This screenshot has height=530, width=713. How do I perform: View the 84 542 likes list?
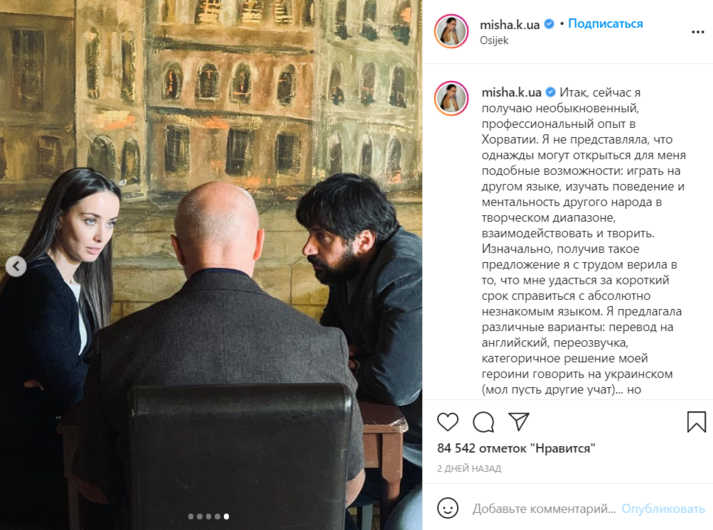tap(516, 448)
